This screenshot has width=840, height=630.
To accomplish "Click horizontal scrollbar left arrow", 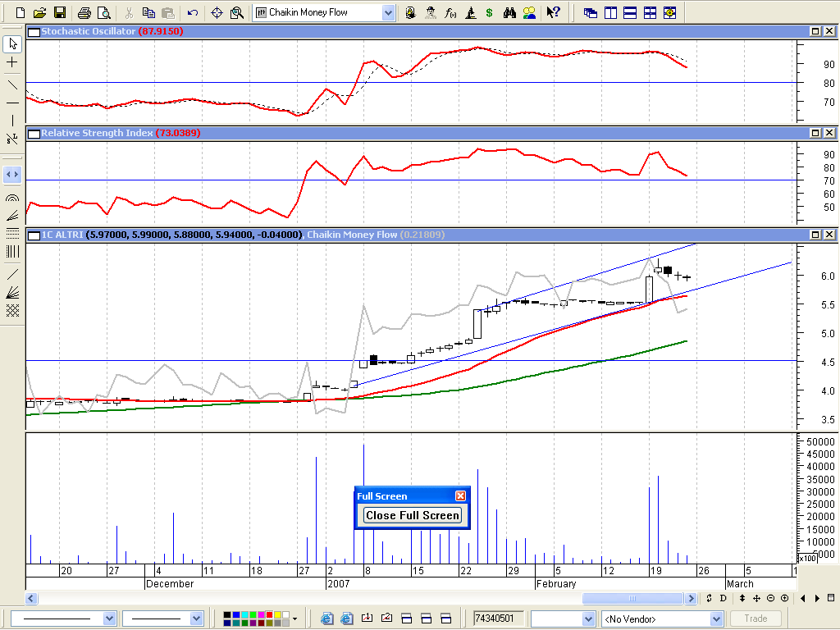I will [31, 598].
